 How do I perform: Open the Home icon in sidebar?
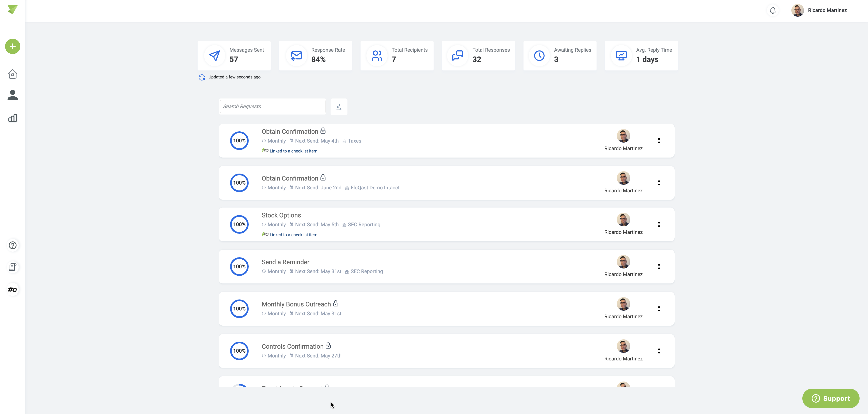tap(12, 74)
